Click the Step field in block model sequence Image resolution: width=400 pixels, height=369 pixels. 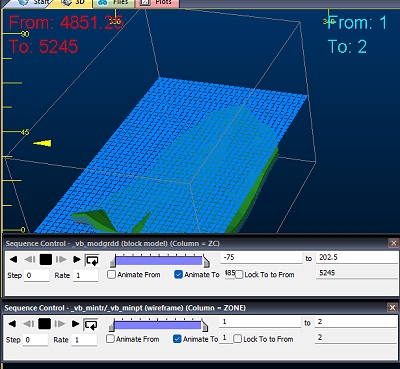[x=37, y=276]
